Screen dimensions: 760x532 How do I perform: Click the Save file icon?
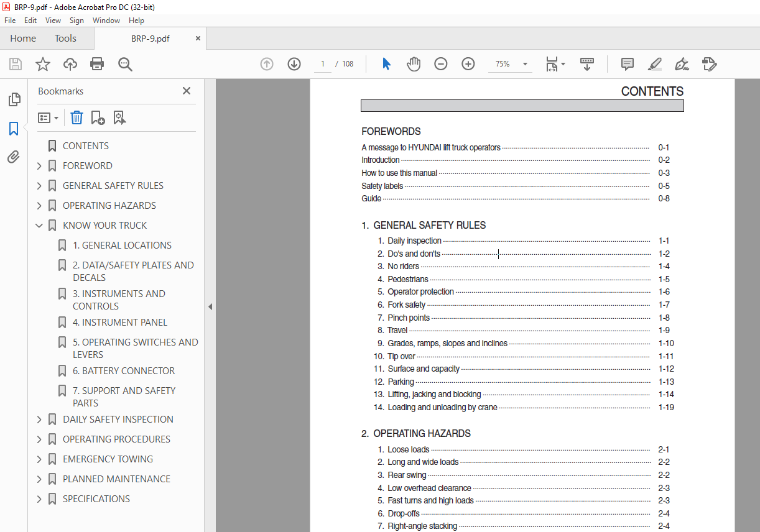click(16, 64)
